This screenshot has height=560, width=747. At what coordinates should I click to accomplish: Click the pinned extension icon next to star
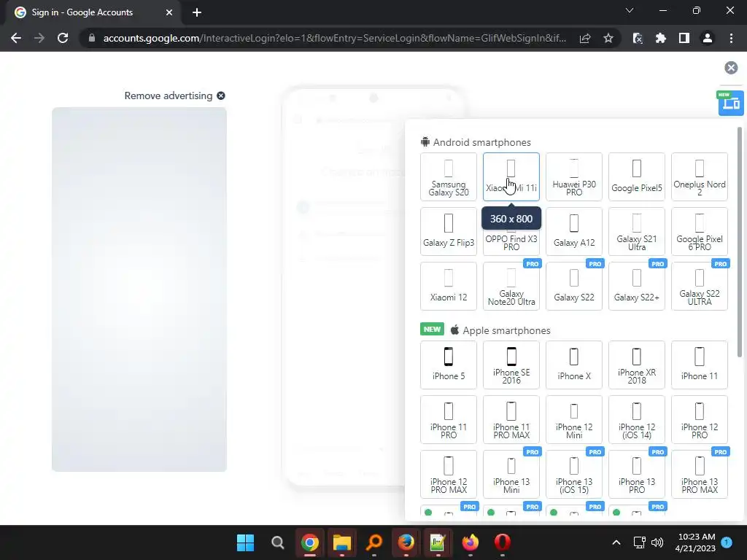click(638, 38)
